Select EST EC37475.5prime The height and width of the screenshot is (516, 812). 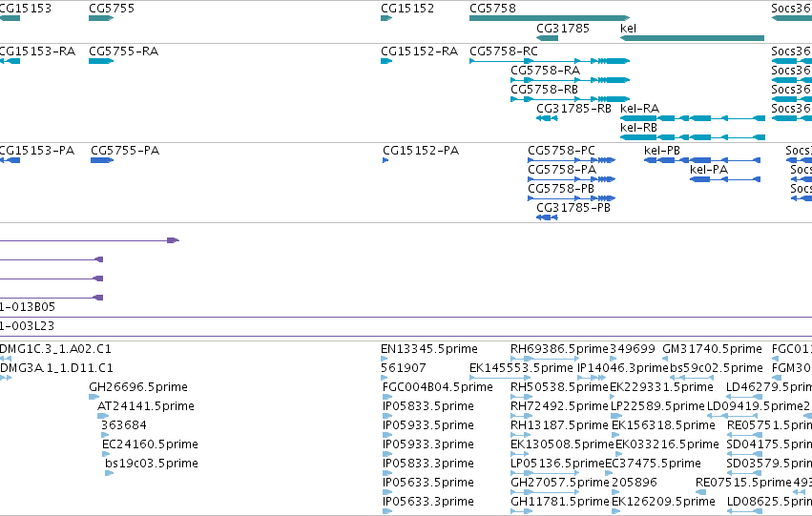(653, 464)
